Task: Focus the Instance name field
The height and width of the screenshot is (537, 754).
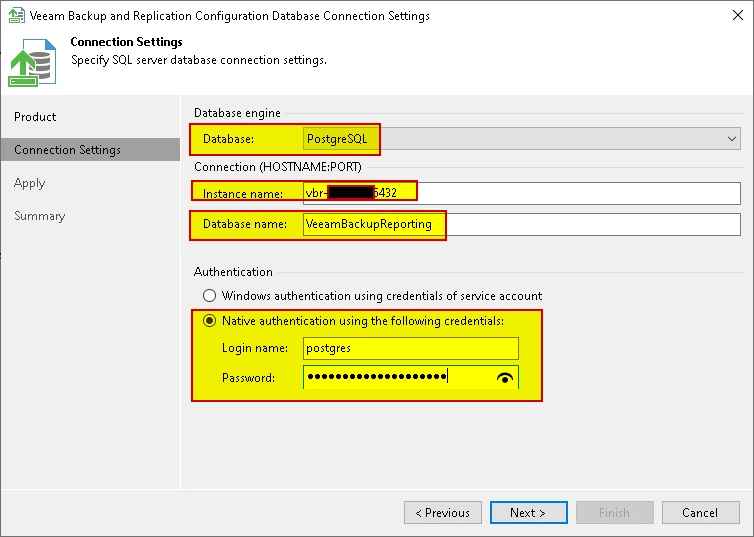Action: click(x=522, y=193)
